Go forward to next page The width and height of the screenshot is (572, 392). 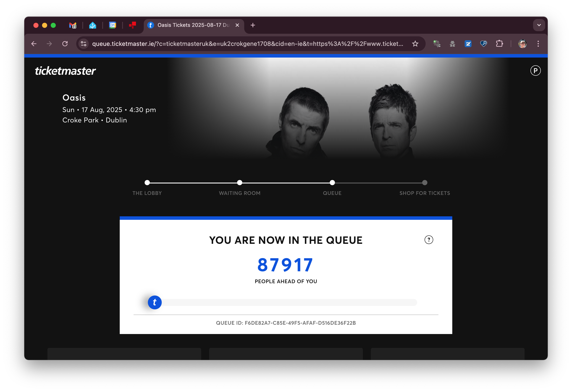click(x=49, y=44)
